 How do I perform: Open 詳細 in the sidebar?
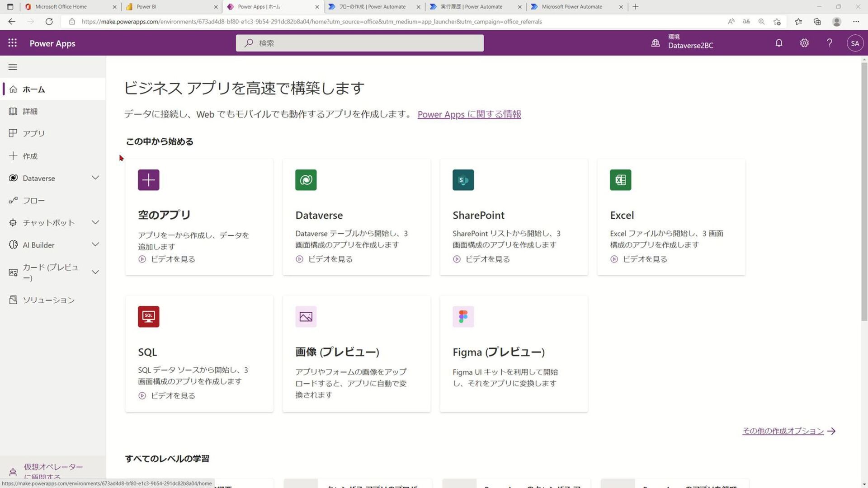point(53,111)
